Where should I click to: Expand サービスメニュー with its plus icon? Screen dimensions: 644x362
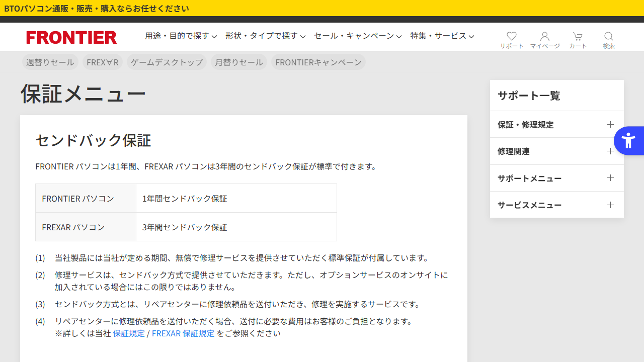(x=610, y=205)
